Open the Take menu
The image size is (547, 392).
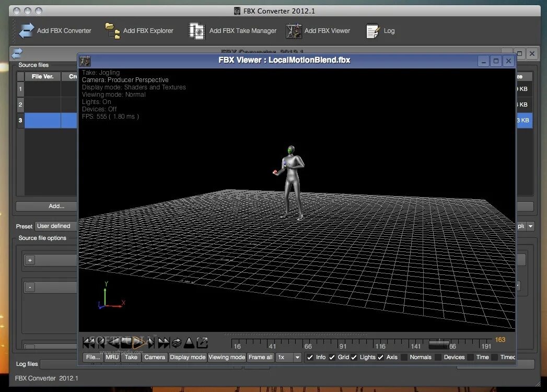pos(131,357)
